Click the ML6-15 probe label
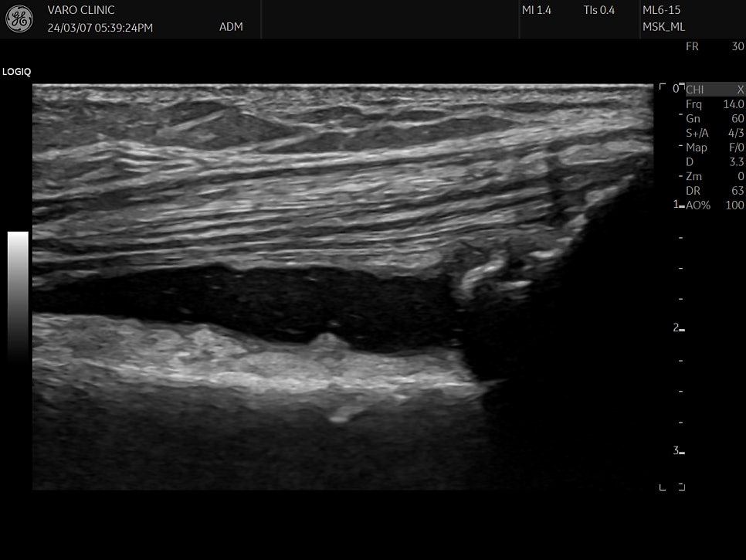 coord(661,10)
